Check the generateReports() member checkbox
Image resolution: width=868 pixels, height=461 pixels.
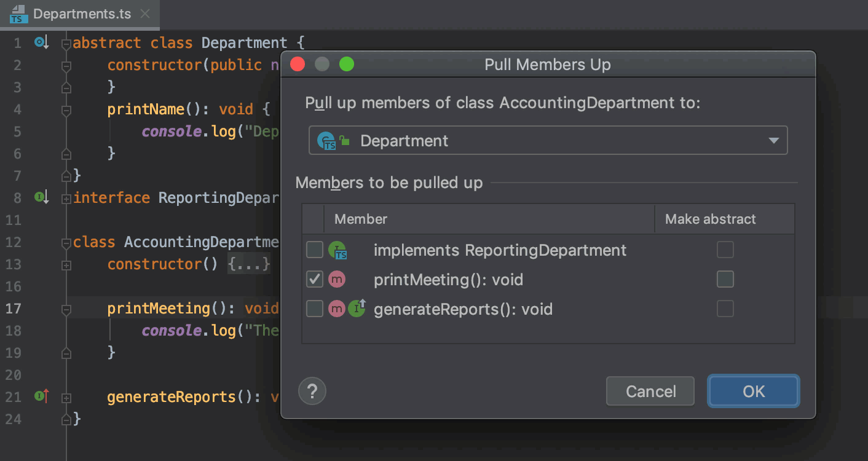click(x=315, y=309)
